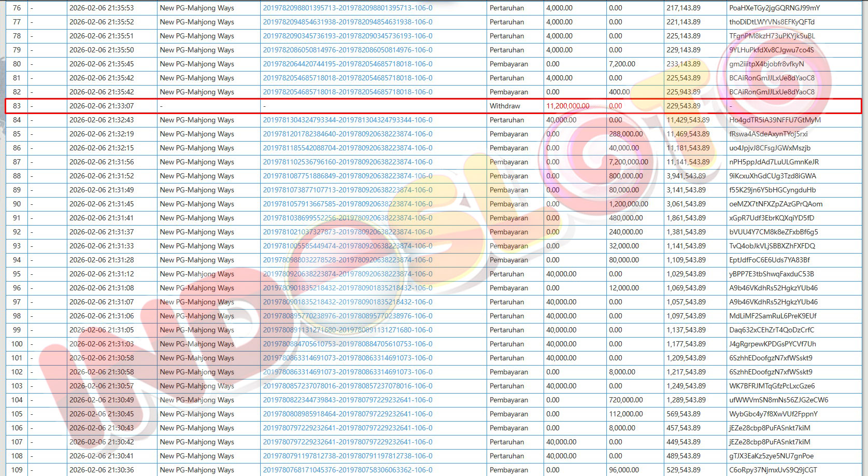
Task: Click the transaction link in row 80
Action: click(347, 64)
